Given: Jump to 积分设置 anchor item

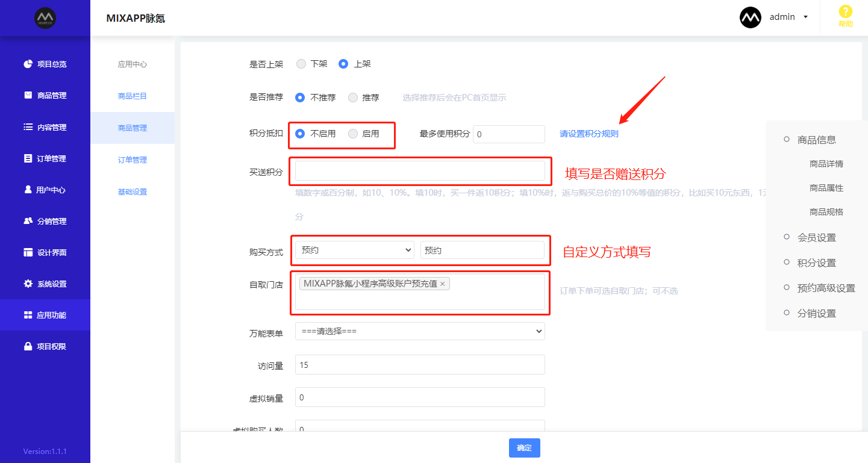Looking at the screenshot, I should coord(817,263).
